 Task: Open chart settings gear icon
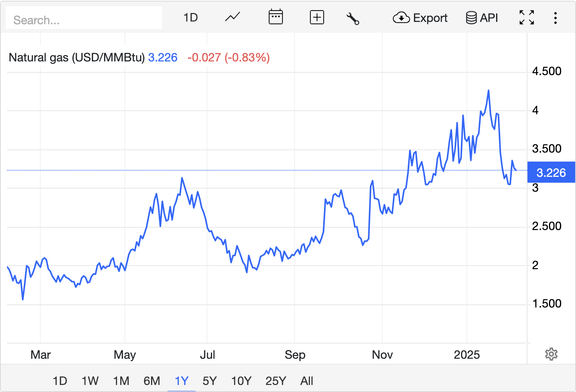[x=551, y=354]
